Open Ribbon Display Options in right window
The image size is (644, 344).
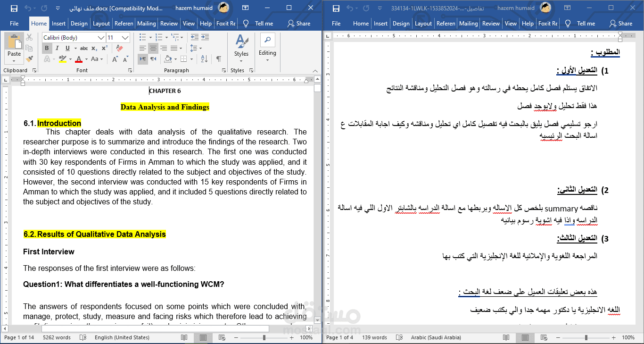click(567, 8)
